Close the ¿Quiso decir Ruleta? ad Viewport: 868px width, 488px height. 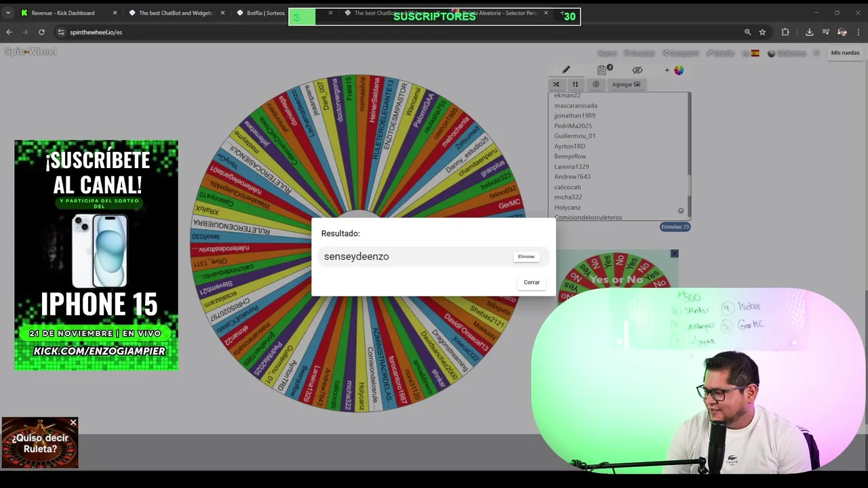pyautogui.click(x=73, y=423)
